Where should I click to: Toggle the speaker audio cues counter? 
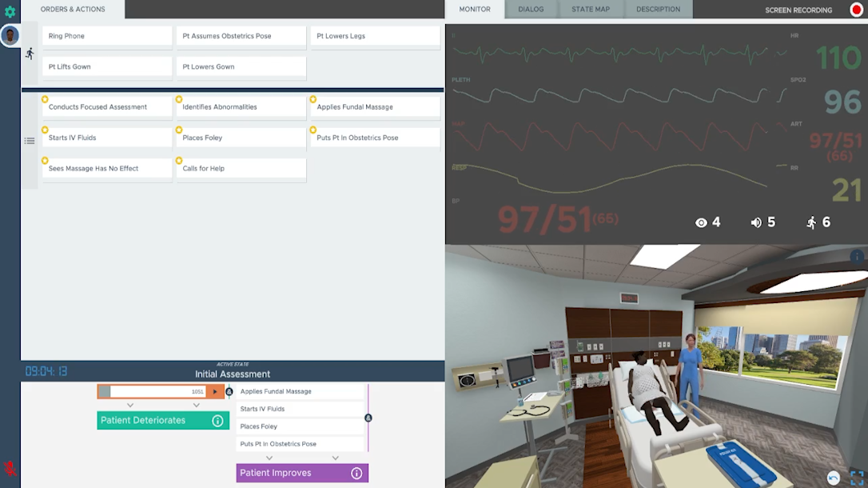pos(762,222)
